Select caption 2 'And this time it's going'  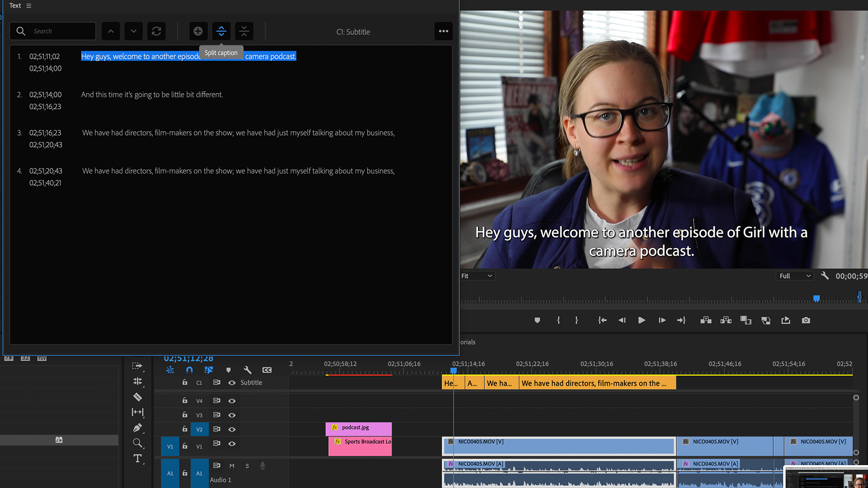coord(152,94)
